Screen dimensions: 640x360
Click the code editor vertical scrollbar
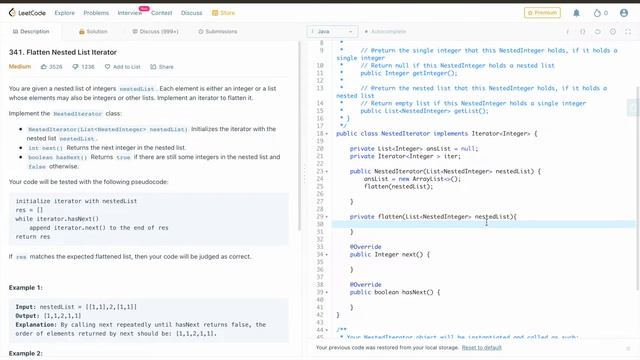637,188
